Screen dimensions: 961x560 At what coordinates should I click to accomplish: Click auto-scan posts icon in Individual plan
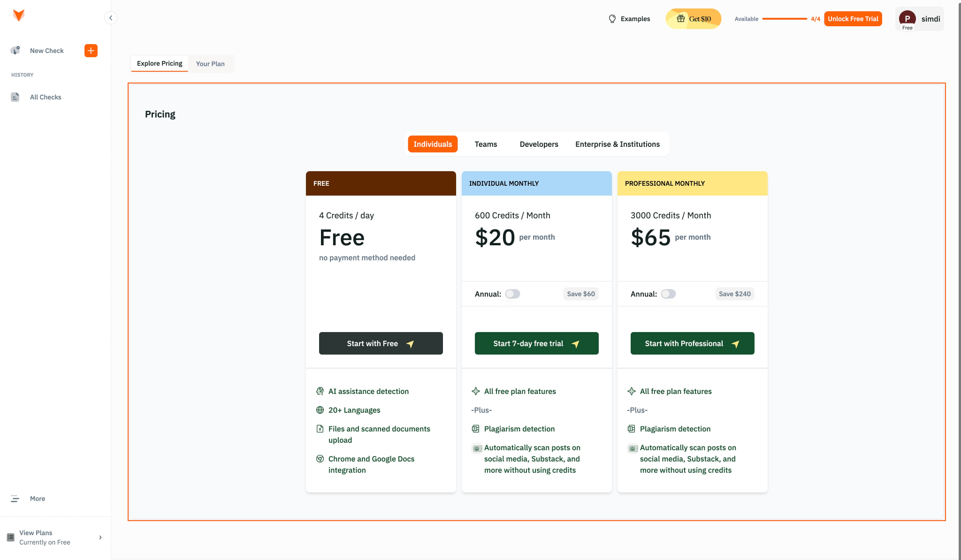click(477, 448)
